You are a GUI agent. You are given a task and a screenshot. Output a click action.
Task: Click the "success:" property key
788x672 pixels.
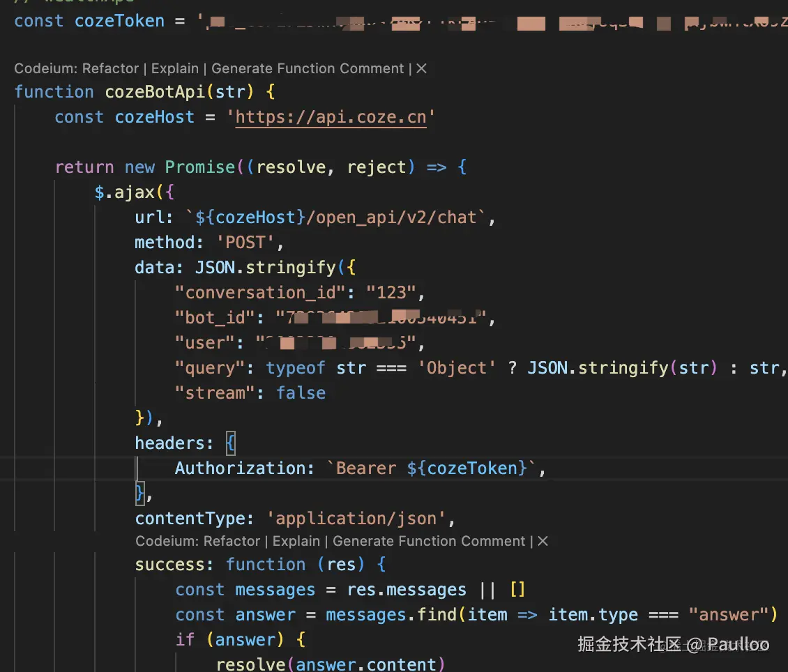tap(174, 564)
